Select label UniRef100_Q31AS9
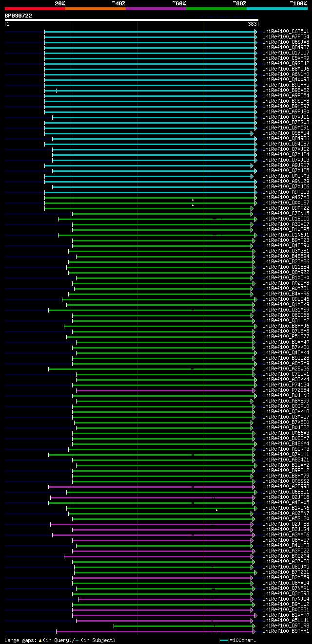This screenshot has height=644, width=312. pyautogui.click(x=286, y=310)
